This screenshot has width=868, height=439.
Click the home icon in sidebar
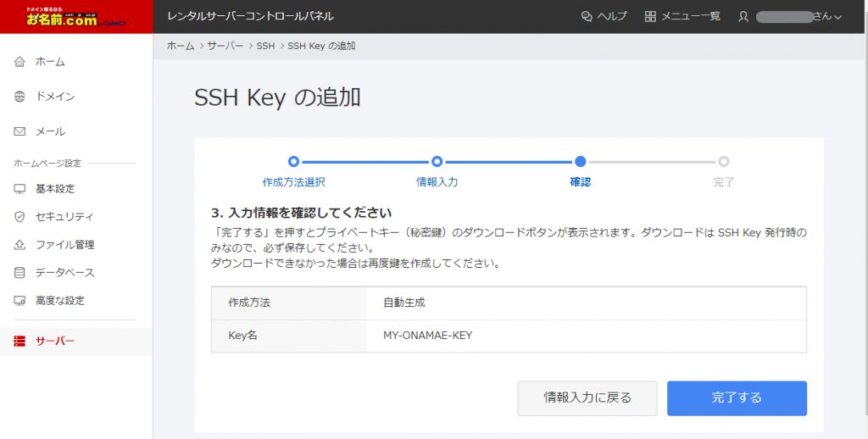point(20,62)
